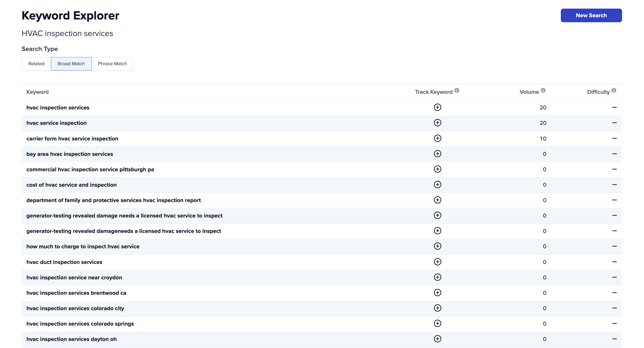Select 'bay area hvac inspection services' text
Screen dimensions: 644x348
[x=70, y=154]
